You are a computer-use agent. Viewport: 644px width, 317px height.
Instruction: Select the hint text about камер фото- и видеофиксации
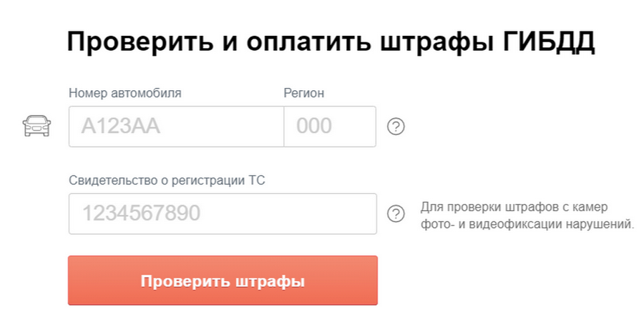pos(527,216)
